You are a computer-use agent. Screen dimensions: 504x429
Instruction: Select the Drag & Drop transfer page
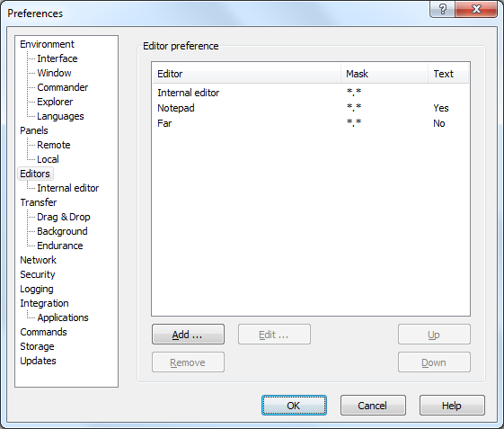point(64,217)
